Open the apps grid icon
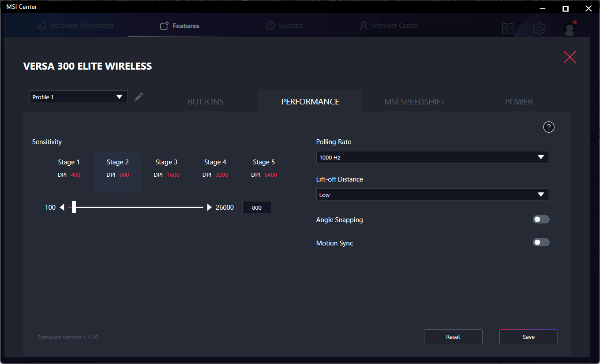The width and height of the screenshot is (600, 364). pyautogui.click(x=508, y=29)
